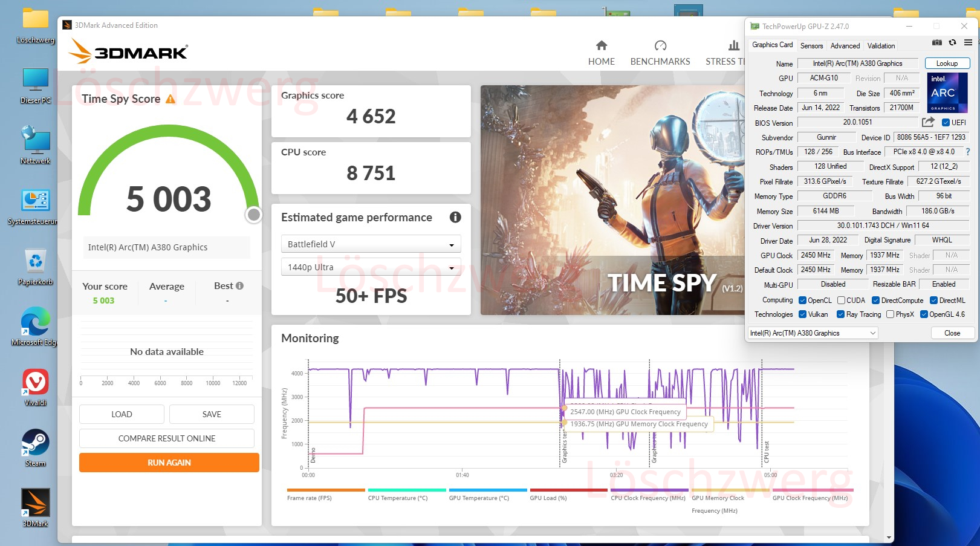Click the grey handle on the score gauge
980x546 pixels.
point(254,215)
